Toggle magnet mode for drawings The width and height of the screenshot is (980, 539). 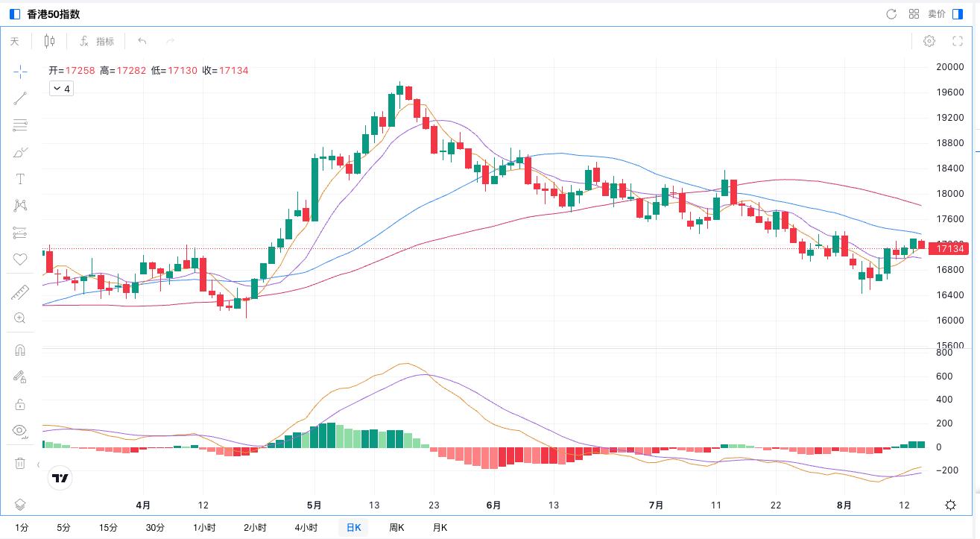(20, 350)
